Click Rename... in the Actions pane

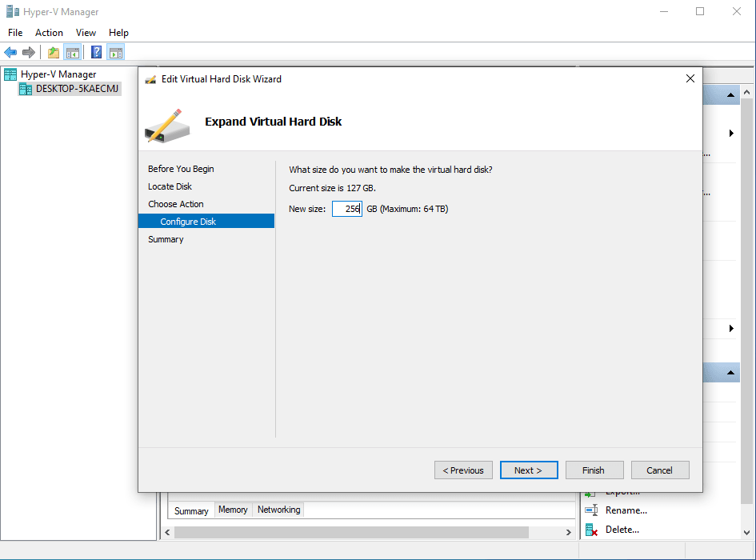(x=626, y=510)
